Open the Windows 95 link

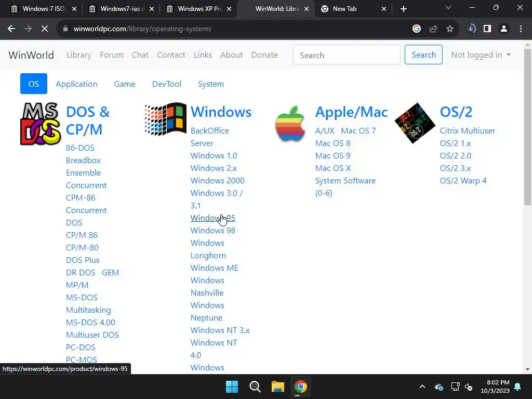point(212,218)
